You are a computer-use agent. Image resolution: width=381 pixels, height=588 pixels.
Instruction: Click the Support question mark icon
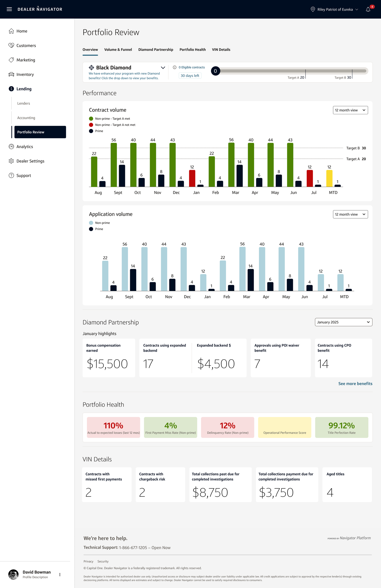tap(11, 175)
